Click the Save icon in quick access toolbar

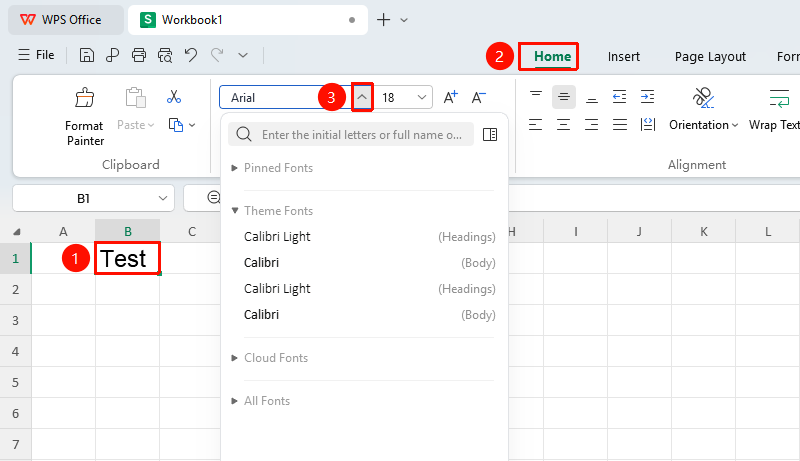[87, 55]
